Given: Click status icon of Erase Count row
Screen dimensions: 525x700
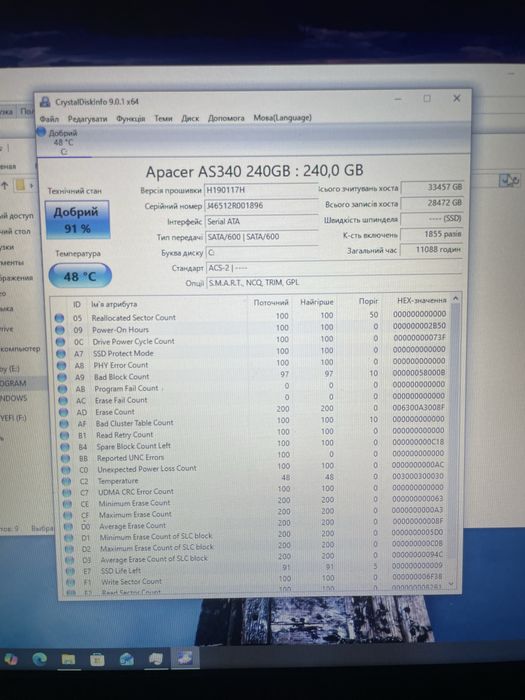Looking at the screenshot, I should tap(63, 412).
